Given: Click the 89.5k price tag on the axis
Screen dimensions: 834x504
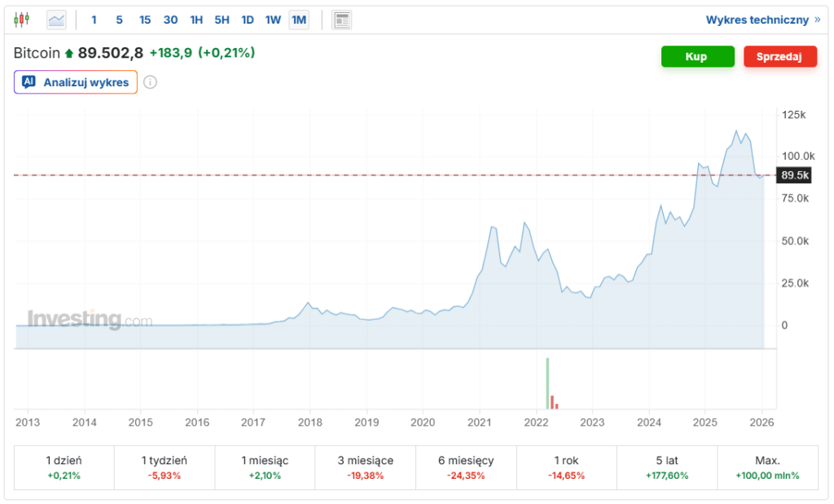Looking at the screenshot, I should tap(792, 174).
